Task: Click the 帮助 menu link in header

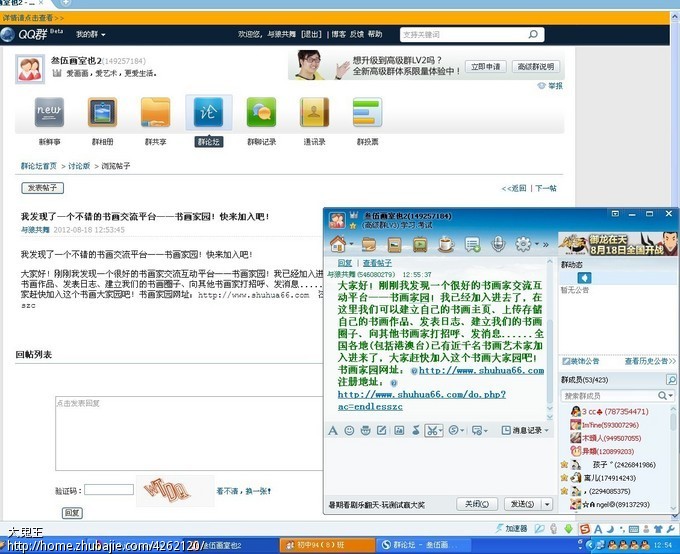Action: point(375,34)
